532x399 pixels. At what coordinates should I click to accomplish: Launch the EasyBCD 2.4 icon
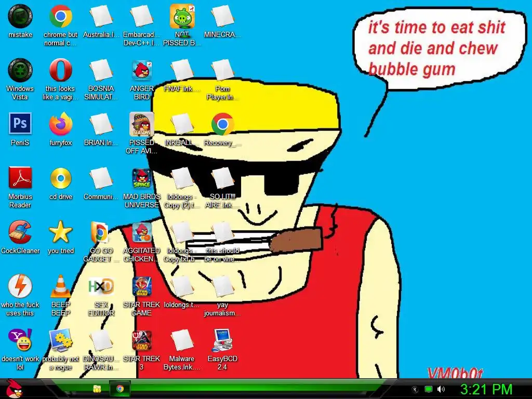(x=222, y=340)
